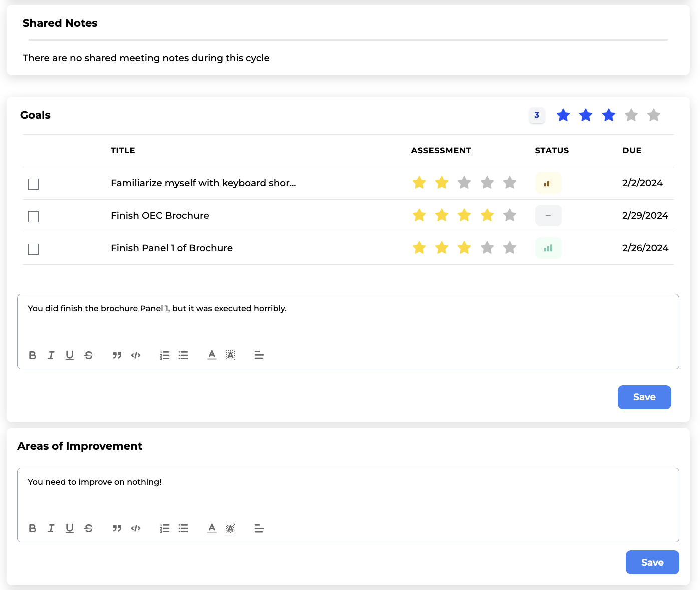Screen dimensions: 700x590
Task: Open text highlight color in Improvement editor
Action: (x=230, y=528)
